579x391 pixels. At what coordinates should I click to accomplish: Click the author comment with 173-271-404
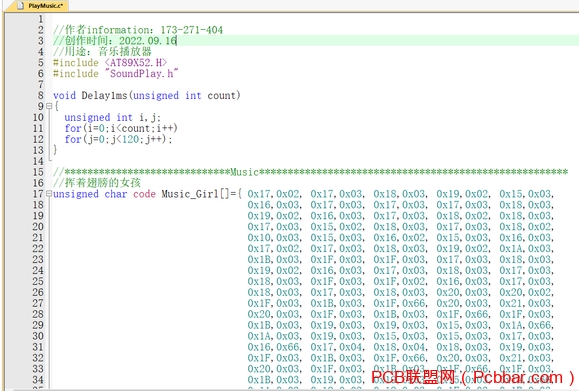pyautogui.click(x=138, y=30)
